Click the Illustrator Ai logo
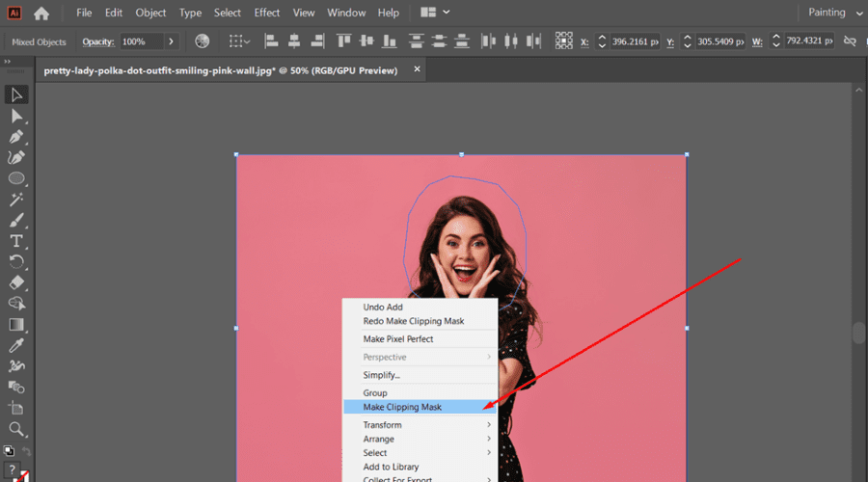Screen dimensions: 868x482 tap(14, 13)
